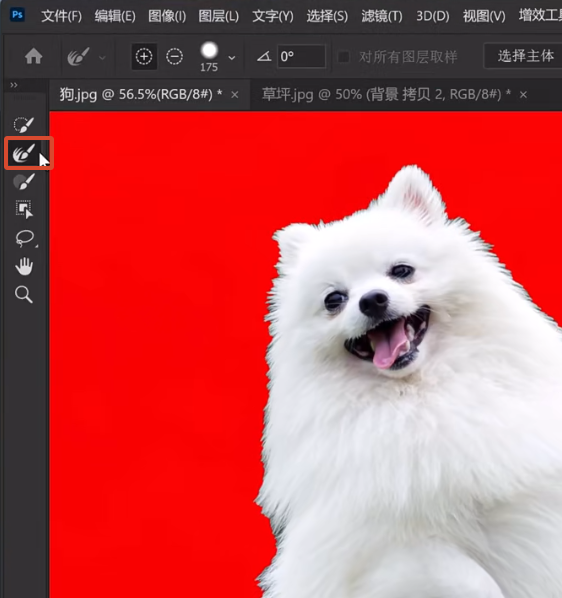
Task: Expand the brush options chevron
Action: point(231,58)
